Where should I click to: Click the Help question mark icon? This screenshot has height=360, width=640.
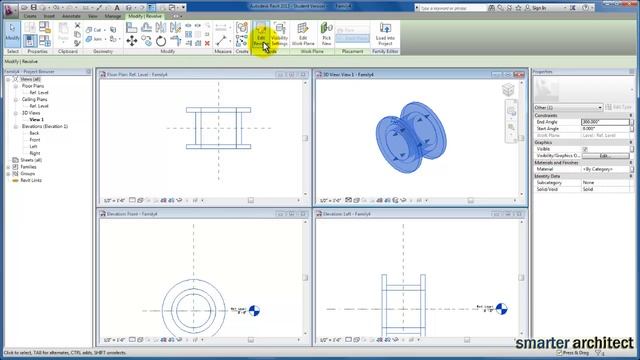585,7
